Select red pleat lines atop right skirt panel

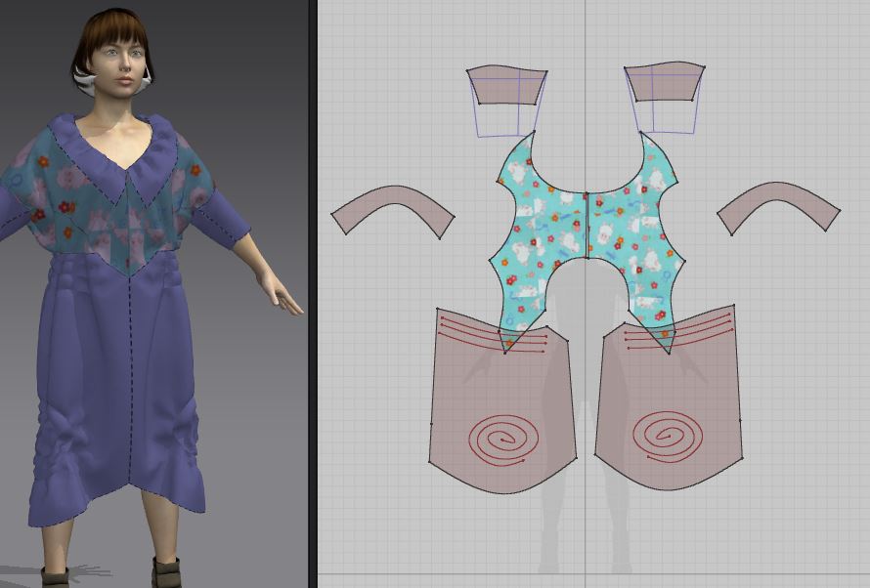click(677, 332)
